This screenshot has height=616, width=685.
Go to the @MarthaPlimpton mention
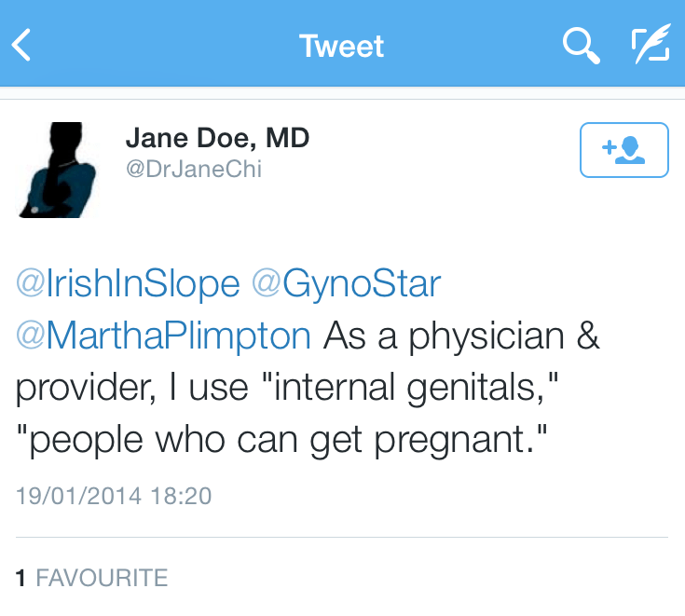(163, 336)
